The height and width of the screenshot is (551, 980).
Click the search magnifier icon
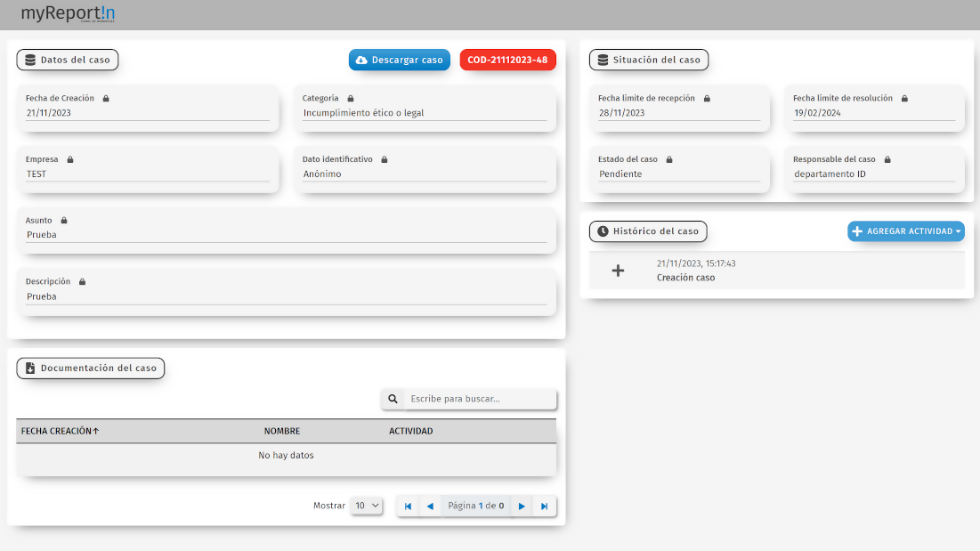click(x=393, y=399)
